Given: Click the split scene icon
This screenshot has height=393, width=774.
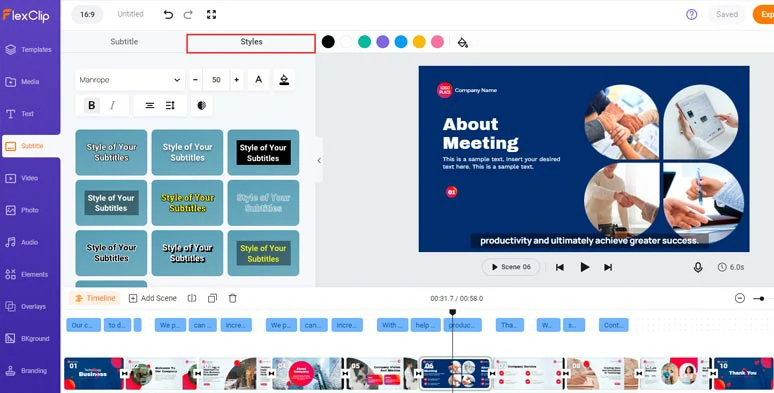Looking at the screenshot, I should (x=192, y=298).
